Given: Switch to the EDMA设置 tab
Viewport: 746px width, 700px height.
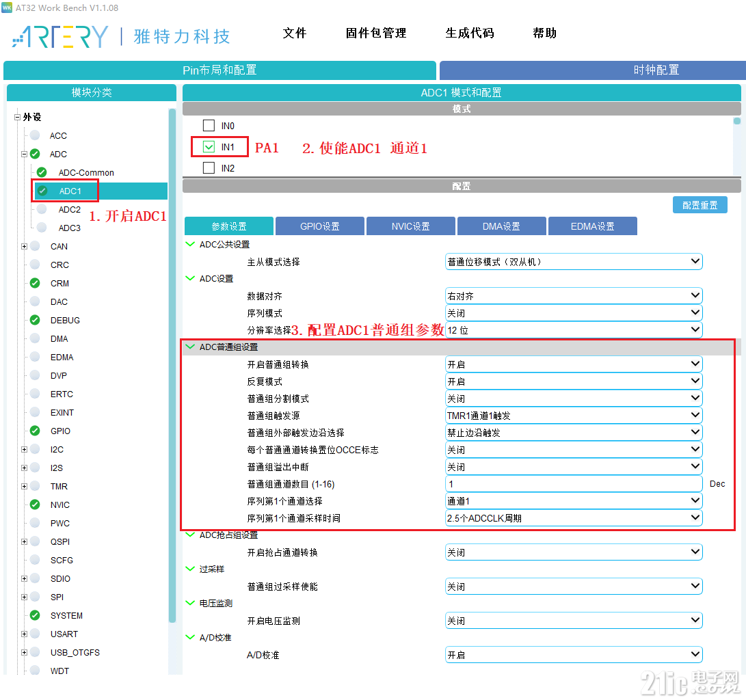Looking at the screenshot, I should click(x=592, y=226).
